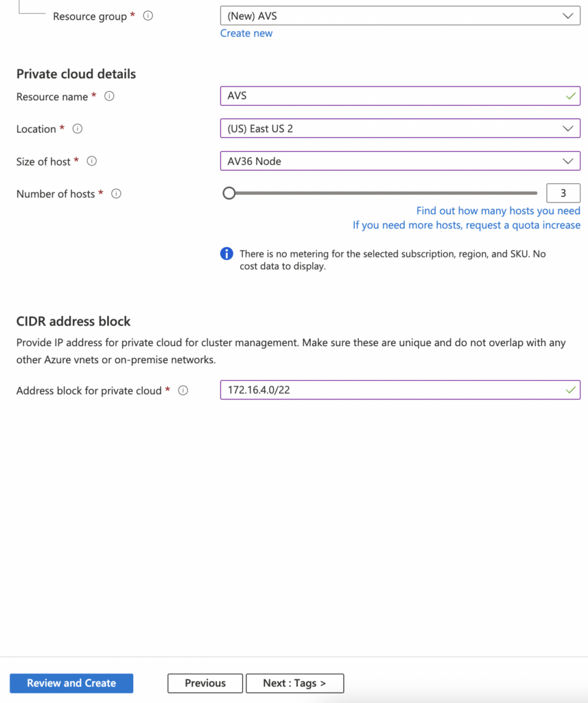The height and width of the screenshot is (703, 588).
Task: Click the Location info icon
Action: coord(78,129)
